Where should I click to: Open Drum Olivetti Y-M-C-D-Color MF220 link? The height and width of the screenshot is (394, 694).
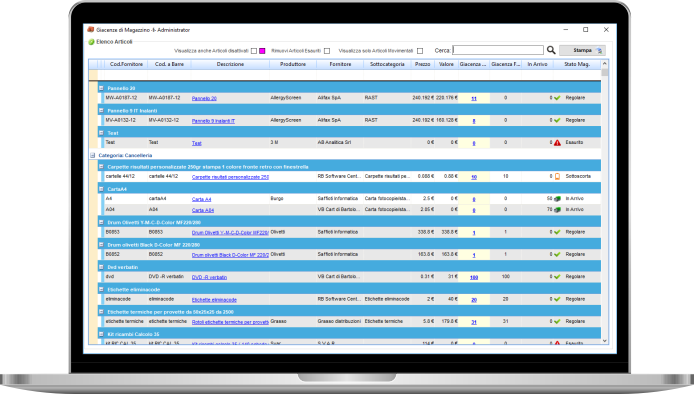tap(230, 232)
